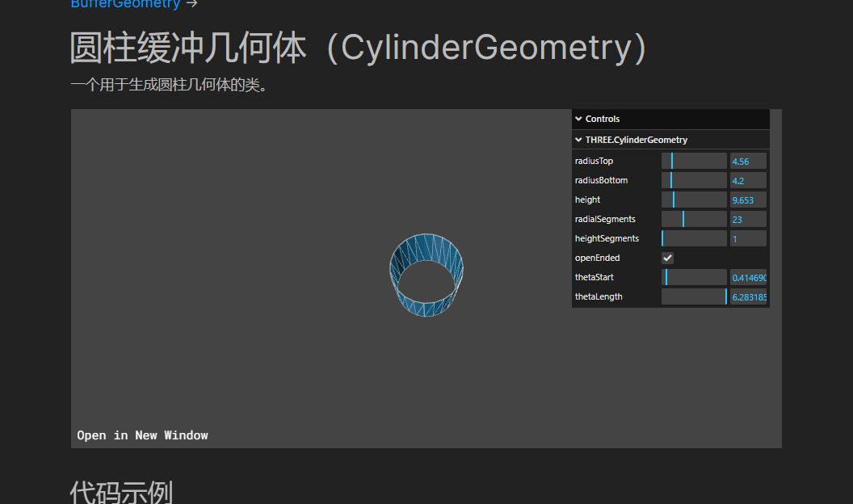Adjust the height slider

click(694, 199)
